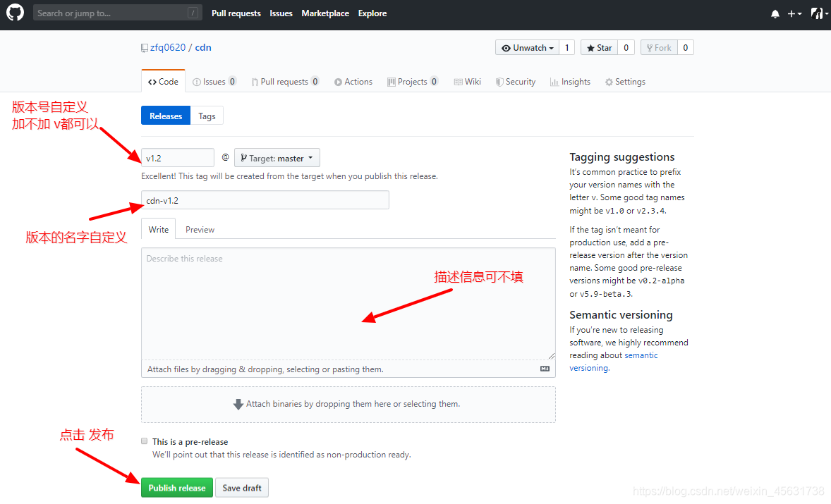The image size is (831, 504).
Task: Open the zfq0620 owner link
Action: click(167, 48)
